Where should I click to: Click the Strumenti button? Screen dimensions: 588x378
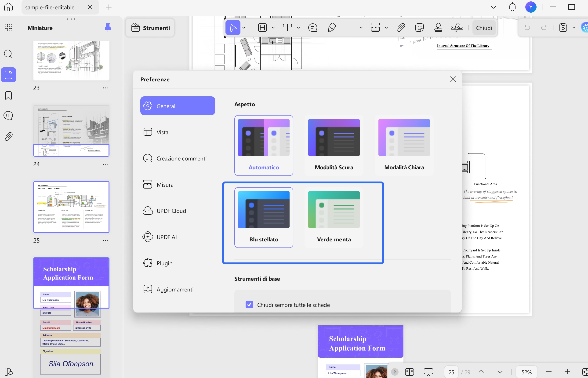click(x=150, y=28)
